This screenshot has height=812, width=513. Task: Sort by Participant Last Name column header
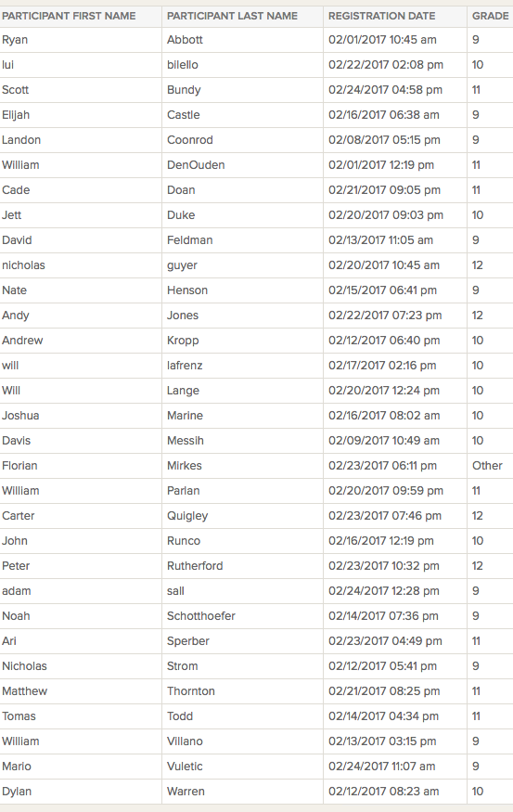233,16
